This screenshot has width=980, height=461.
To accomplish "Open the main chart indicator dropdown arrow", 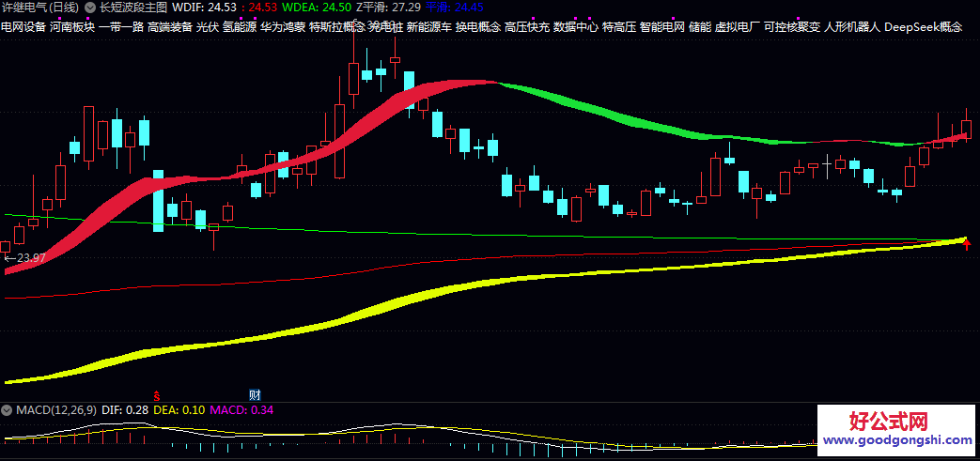I will 90,8.
